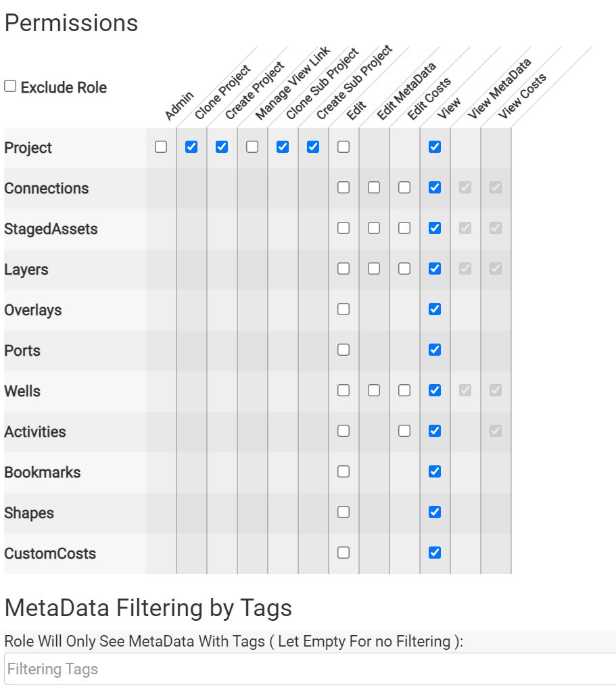616x700 pixels.
Task: Uncheck the Layers View checkbox
Action: [435, 269]
